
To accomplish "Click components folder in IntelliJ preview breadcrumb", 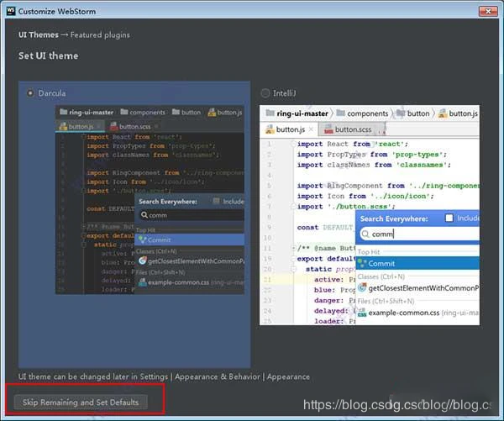I will point(362,113).
